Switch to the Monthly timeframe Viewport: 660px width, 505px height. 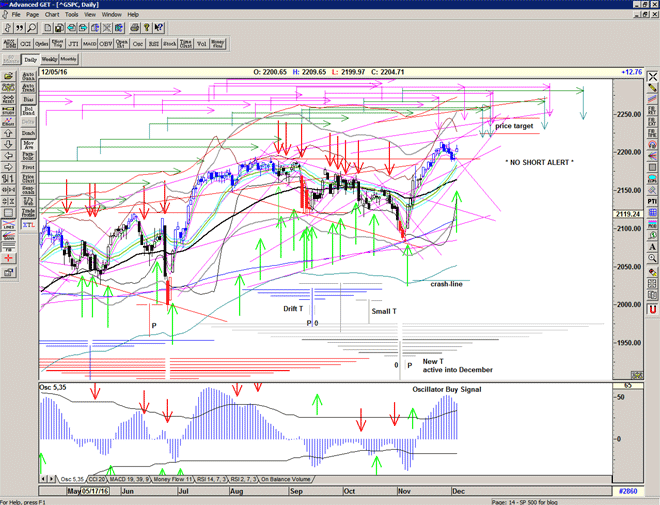[x=69, y=60]
